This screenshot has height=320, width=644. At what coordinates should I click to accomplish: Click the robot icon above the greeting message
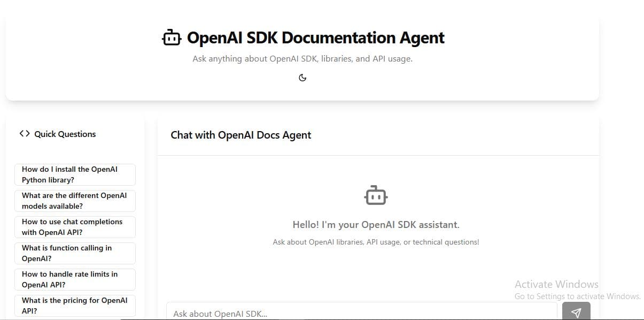(x=376, y=195)
